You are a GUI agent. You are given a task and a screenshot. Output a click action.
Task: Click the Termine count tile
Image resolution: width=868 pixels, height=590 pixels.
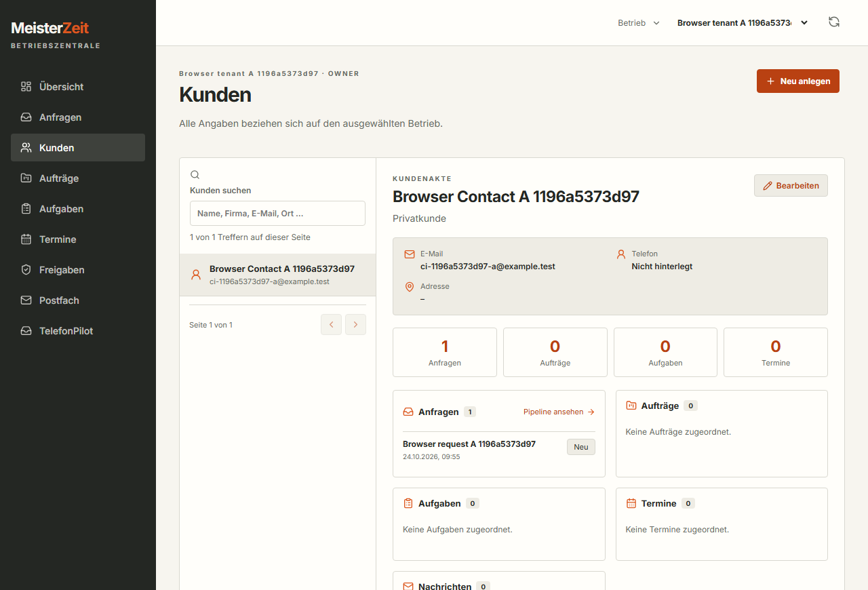click(776, 352)
